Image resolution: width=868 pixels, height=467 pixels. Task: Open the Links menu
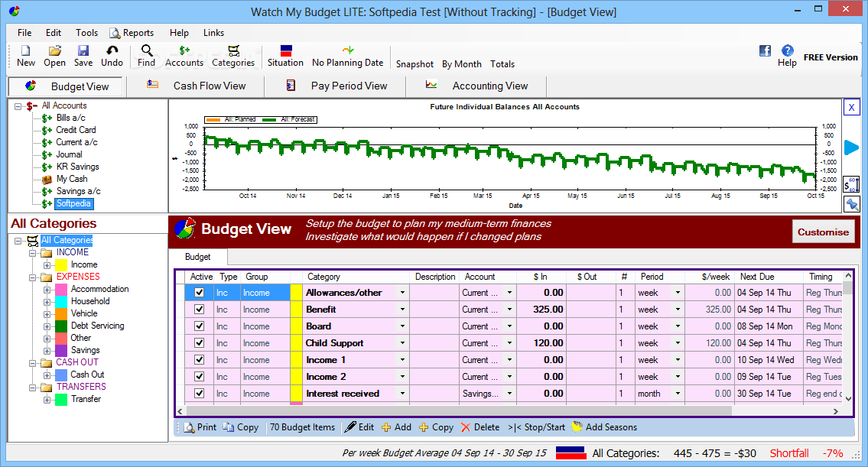[213, 33]
